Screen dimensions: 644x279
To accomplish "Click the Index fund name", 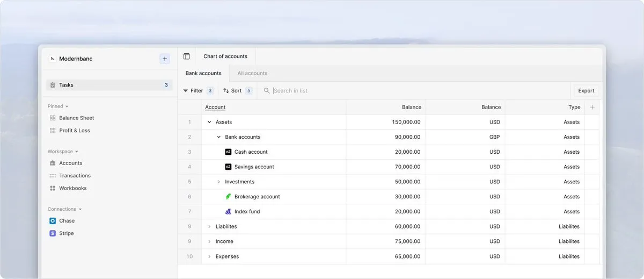I will (247, 212).
